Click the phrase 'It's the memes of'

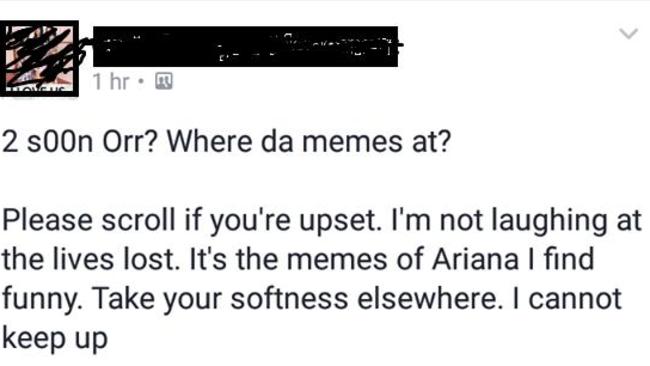pyautogui.click(x=306, y=259)
